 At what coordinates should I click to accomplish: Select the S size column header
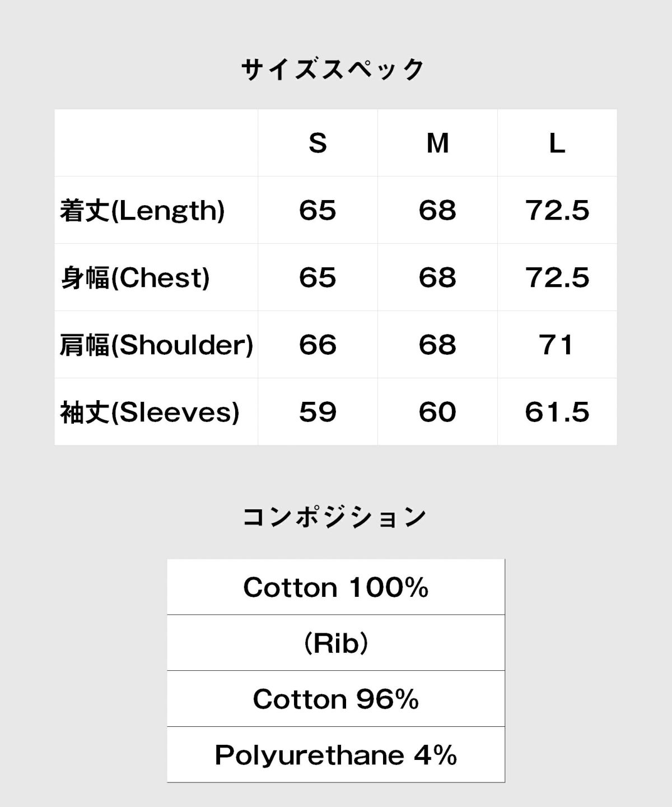(x=318, y=143)
